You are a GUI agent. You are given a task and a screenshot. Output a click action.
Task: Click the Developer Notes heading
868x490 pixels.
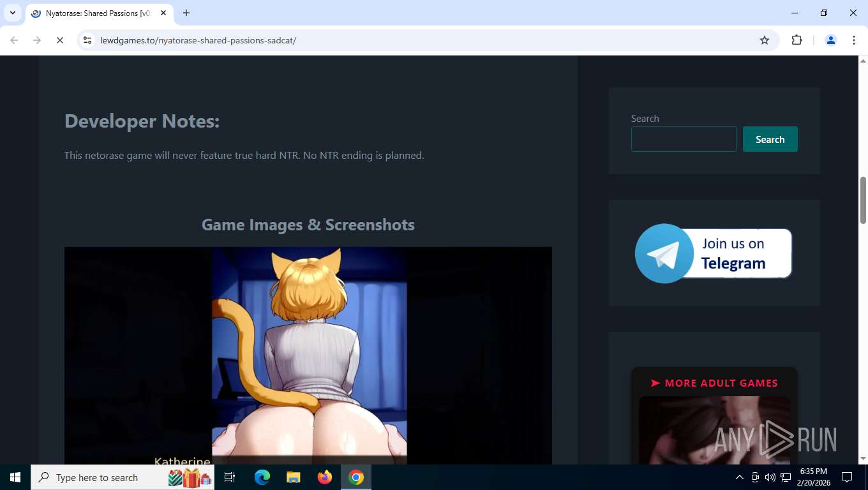tap(142, 121)
